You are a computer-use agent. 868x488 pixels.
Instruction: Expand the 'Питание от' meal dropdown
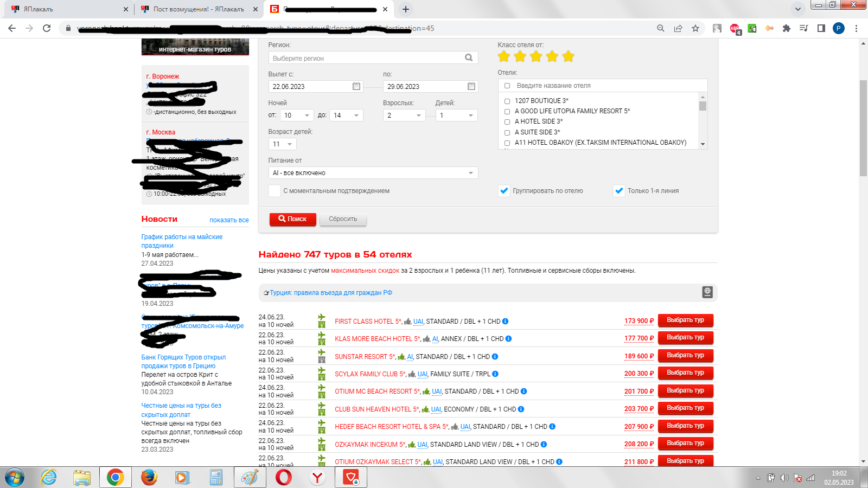[x=373, y=173]
